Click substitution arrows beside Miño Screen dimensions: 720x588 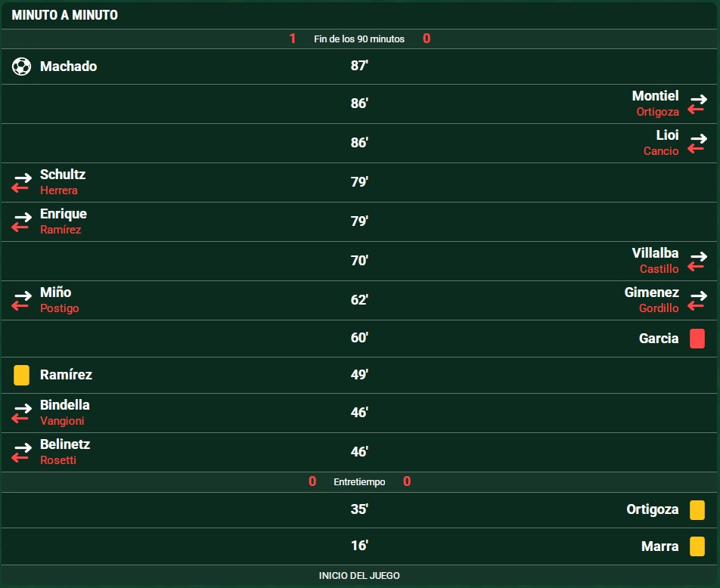(x=22, y=301)
